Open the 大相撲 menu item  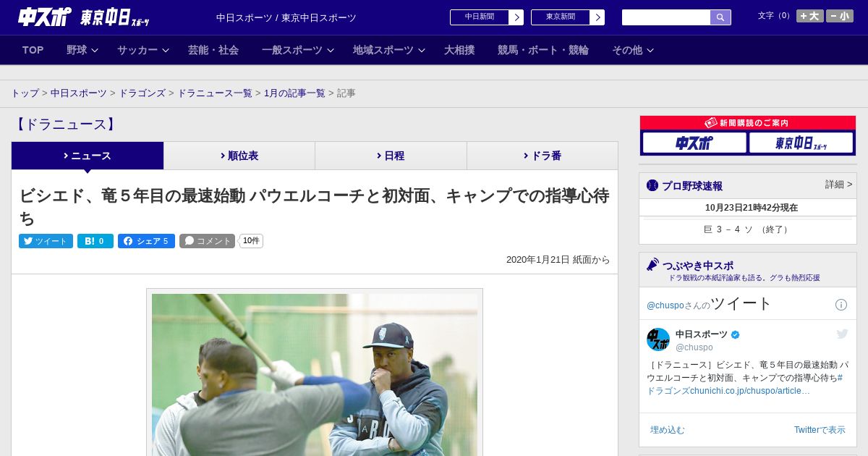(x=459, y=50)
